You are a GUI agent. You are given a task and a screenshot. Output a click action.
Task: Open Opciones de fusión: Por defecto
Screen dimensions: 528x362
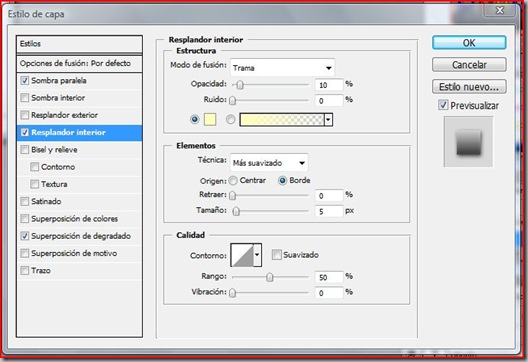[79, 63]
